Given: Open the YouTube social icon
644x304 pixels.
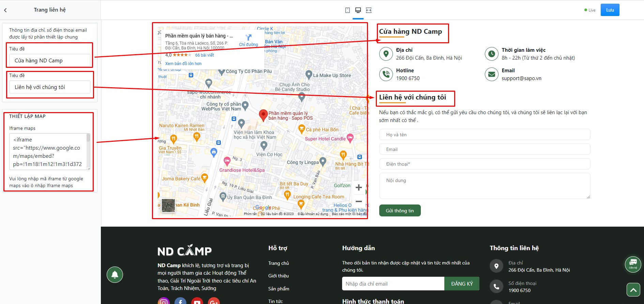Looking at the screenshot, I should pos(197,301).
